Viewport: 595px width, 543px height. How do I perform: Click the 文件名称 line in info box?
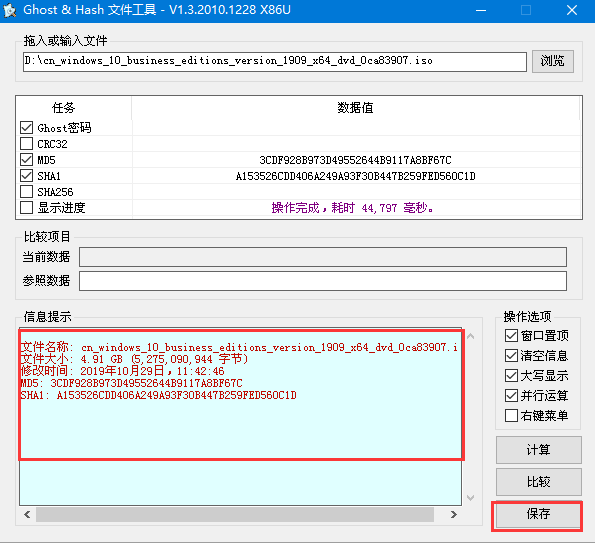tap(239, 347)
